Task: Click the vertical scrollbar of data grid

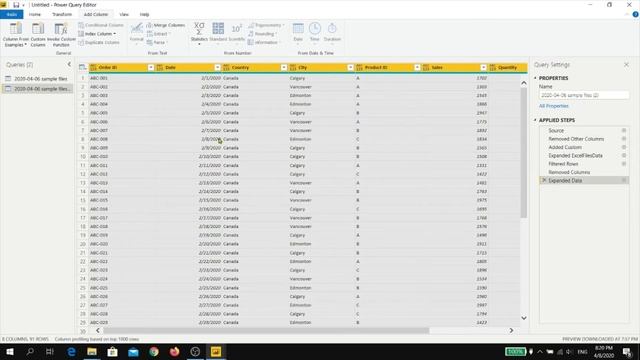Action: click(524, 153)
